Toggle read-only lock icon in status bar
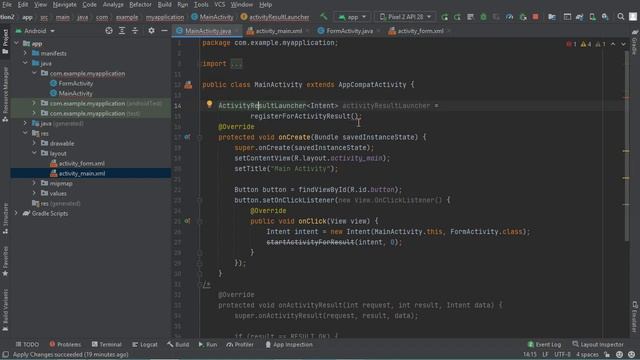The width and height of the screenshot is (640, 360). point(607,355)
